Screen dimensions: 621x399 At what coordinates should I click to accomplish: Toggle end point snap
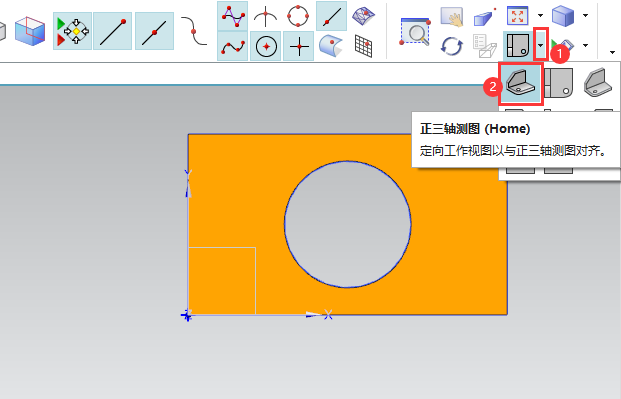click(112, 31)
